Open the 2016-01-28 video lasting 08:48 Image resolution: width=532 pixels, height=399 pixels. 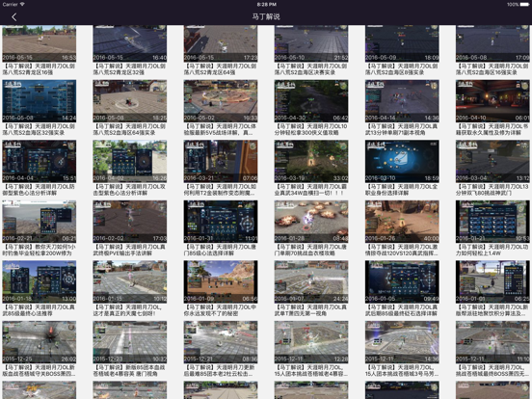point(311,222)
